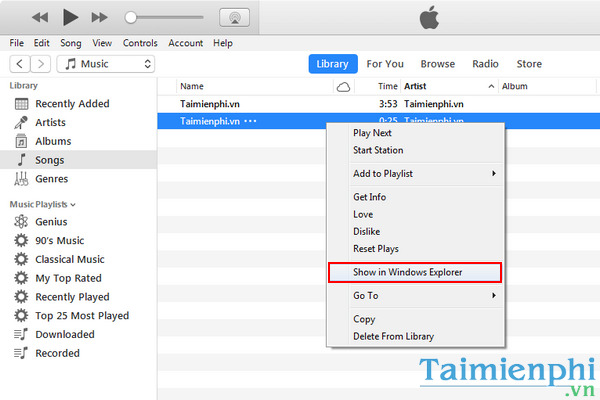Sort songs by the Name column header
Viewport: 600px width, 400px height.
254,87
